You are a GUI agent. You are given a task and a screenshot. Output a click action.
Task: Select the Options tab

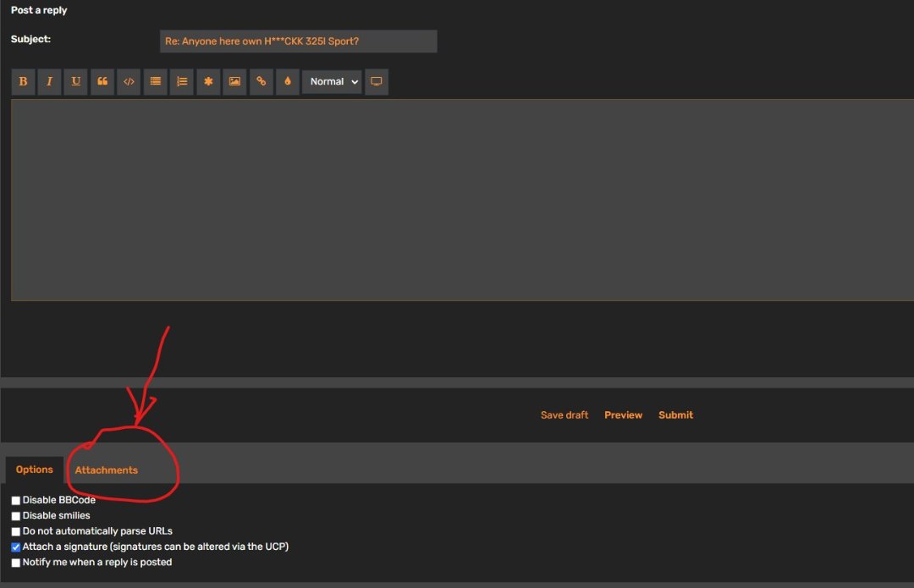35,470
